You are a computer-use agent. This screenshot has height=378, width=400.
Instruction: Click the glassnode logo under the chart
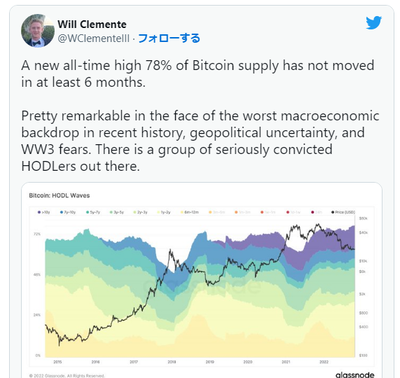click(355, 375)
